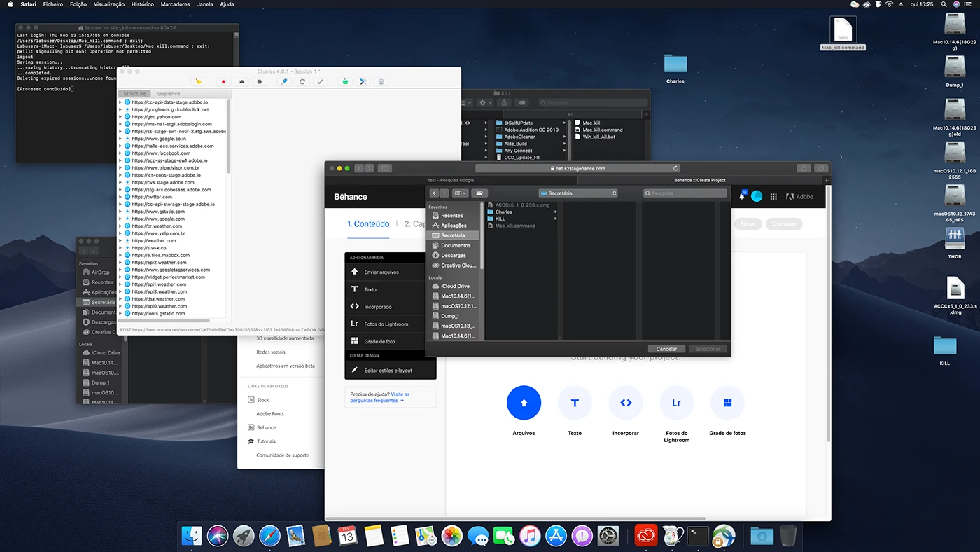
Task: Click the Pesquisa search field in file dialog
Action: click(x=686, y=193)
